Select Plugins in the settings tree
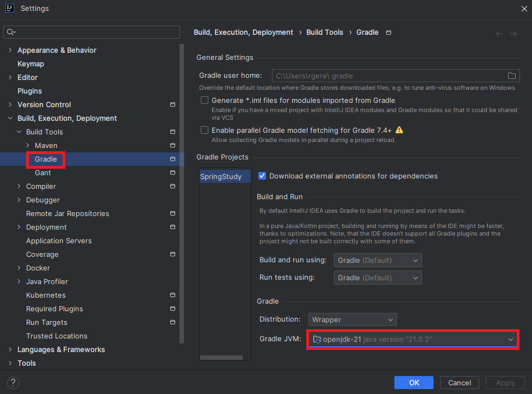 [x=29, y=91]
